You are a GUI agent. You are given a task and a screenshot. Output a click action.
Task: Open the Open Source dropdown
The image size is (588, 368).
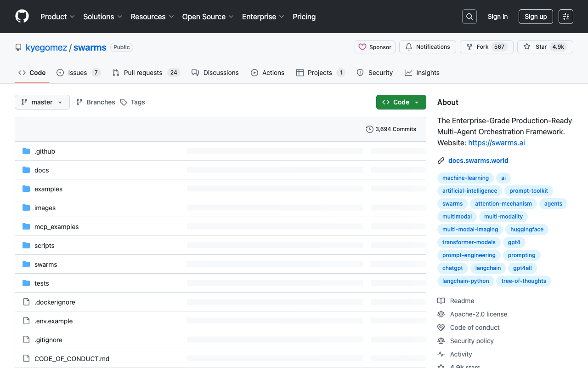pos(208,17)
